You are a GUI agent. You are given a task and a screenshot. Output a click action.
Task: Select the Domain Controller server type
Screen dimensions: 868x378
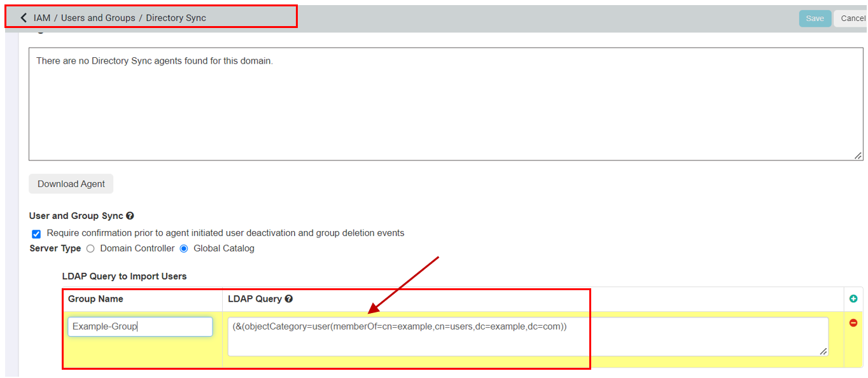[x=90, y=249]
